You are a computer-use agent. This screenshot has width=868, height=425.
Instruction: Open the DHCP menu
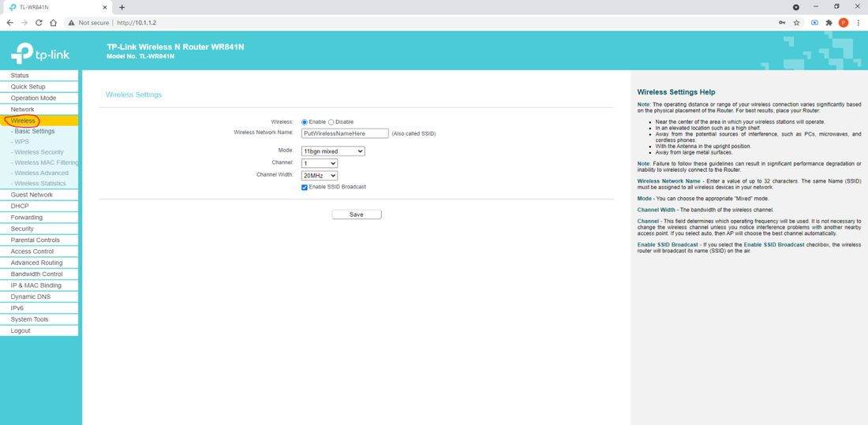pyautogui.click(x=39, y=206)
